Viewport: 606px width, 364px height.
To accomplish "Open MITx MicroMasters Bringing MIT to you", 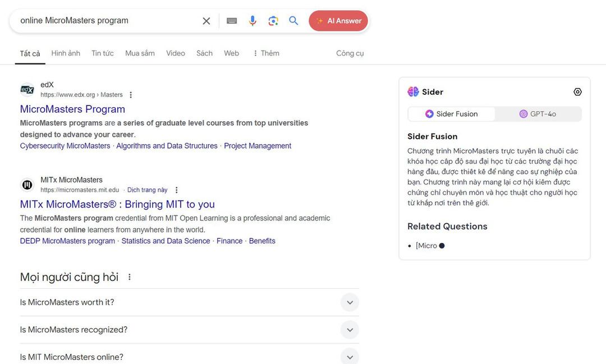I will pyautogui.click(x=117, y=204).
